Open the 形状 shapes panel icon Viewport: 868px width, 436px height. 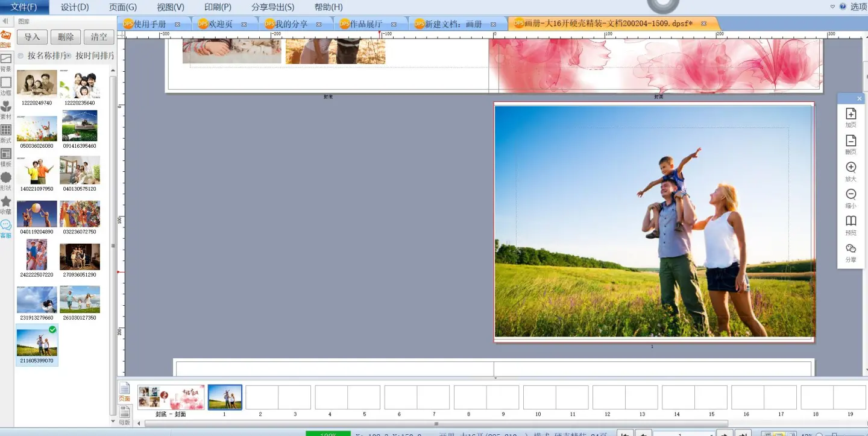click(x=6, y=177)
